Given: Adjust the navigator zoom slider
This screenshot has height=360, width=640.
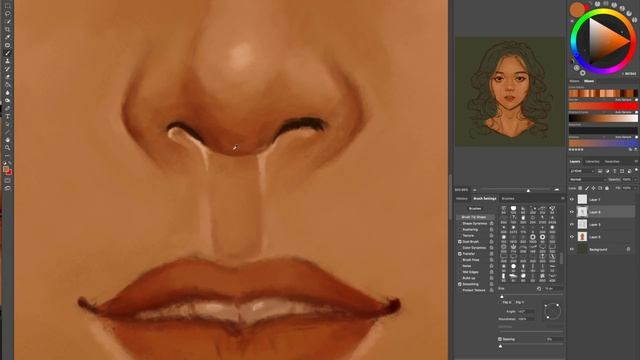Looking at the screenshot, I should tap(528, 190).
